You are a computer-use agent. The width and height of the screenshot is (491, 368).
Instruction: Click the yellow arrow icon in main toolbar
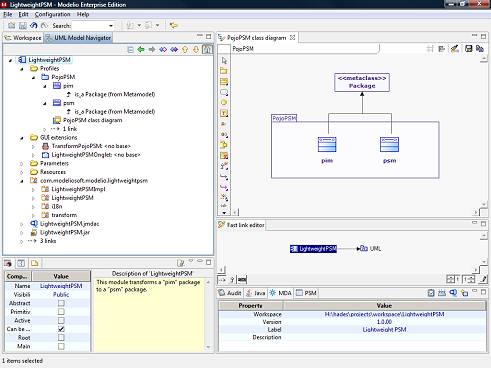point(173,25)
